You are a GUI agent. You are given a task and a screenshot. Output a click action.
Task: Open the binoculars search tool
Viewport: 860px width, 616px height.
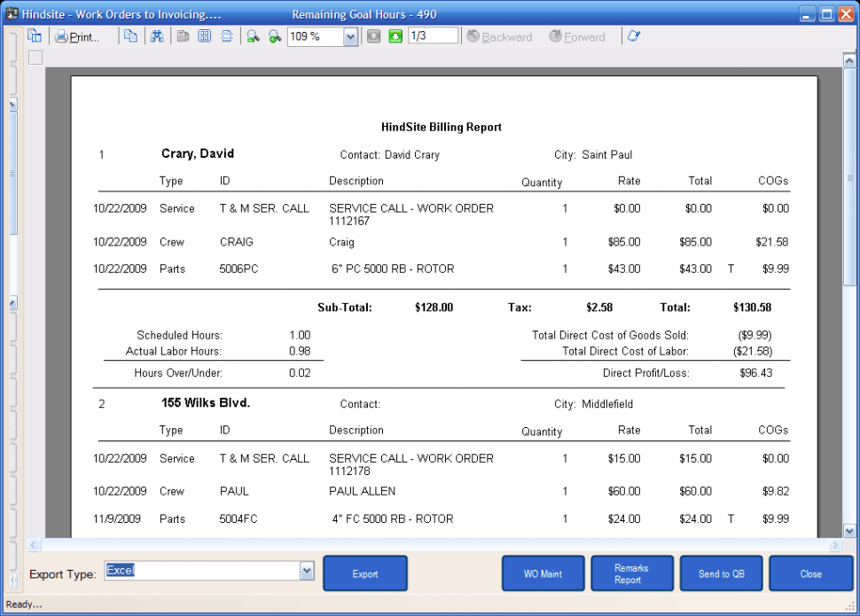point(157,36)
